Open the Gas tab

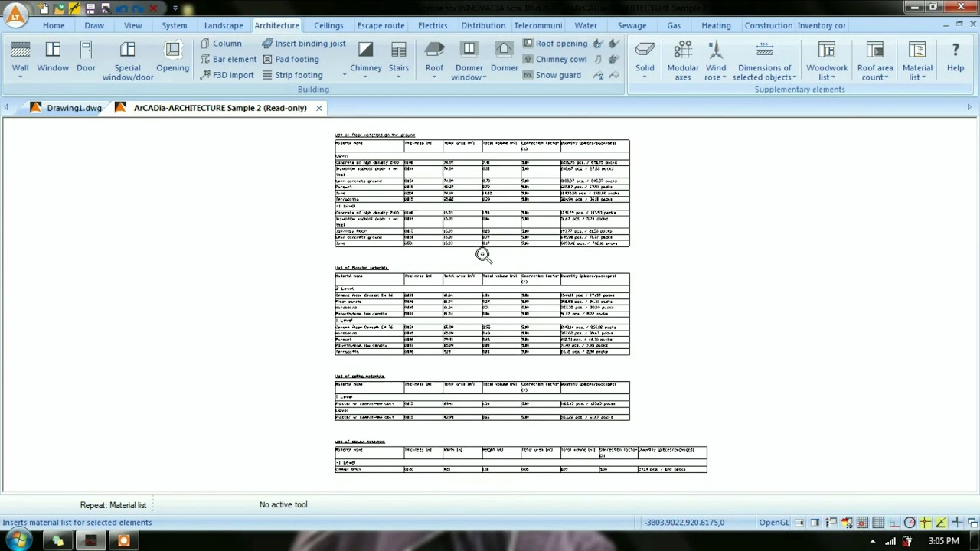point(674,25)
